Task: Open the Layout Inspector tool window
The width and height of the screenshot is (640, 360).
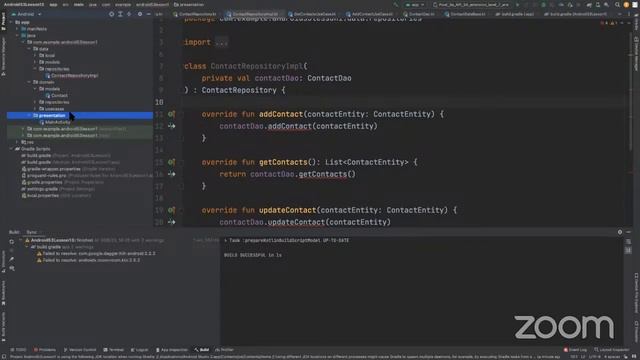Action: pyautogui.click(x=611, y=350)
